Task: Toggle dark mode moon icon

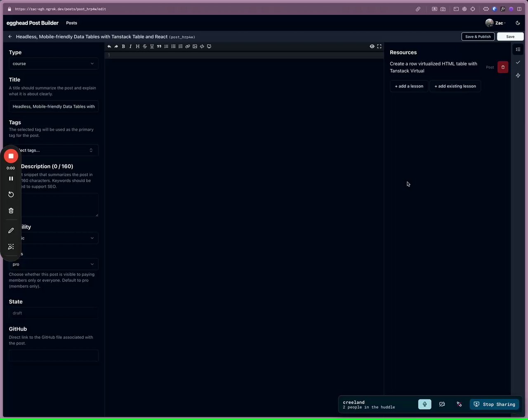Action: 518,23
